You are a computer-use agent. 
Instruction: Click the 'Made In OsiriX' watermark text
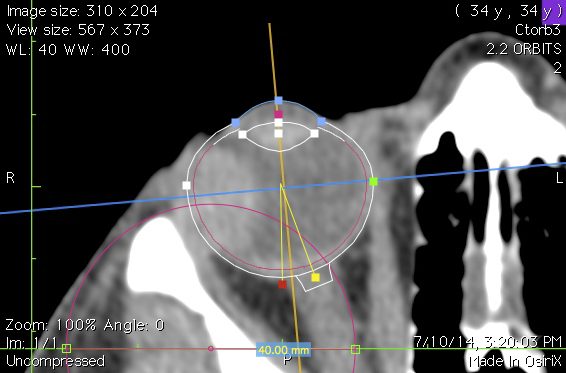tap(515, 361)
